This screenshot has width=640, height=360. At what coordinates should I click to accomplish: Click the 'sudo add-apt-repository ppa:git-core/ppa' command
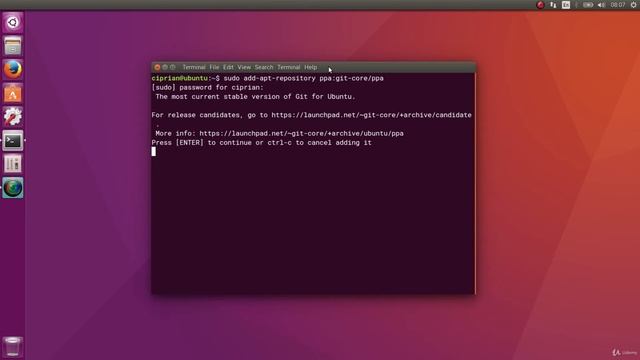pos(303,78)
